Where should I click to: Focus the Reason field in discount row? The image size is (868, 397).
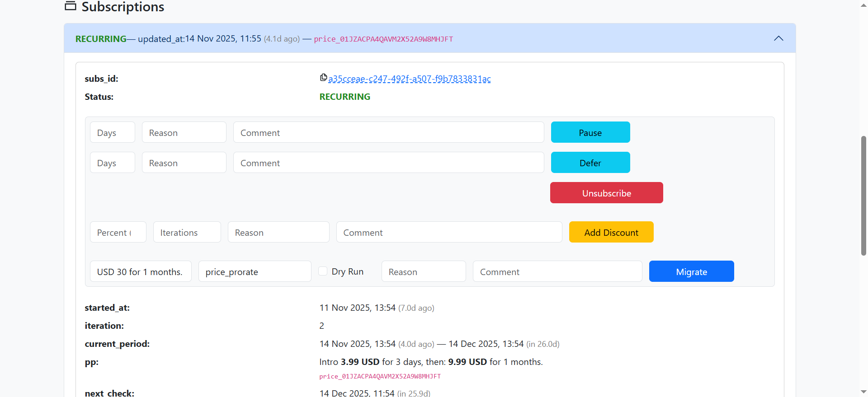click(x=278, y=232)
